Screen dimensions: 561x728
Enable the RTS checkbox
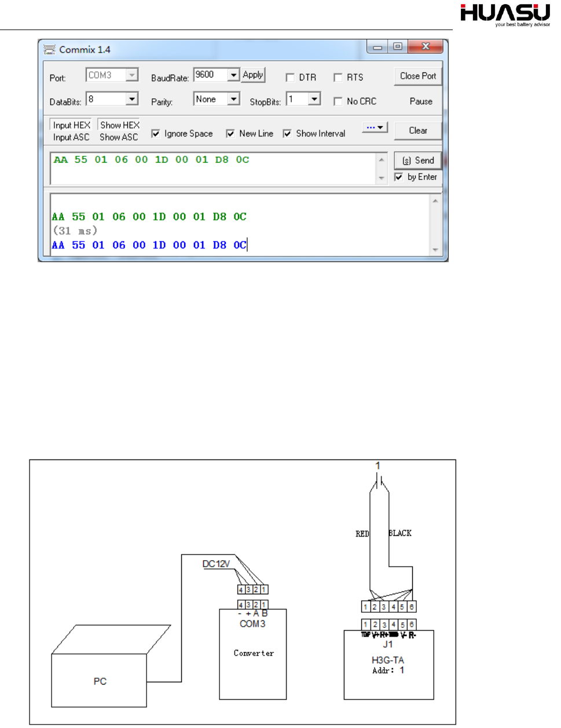click(338, 78)
